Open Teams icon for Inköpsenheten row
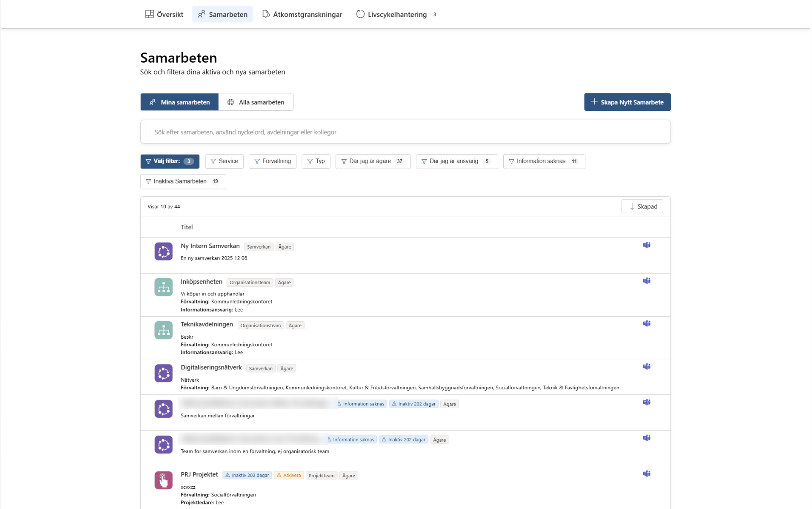Viewport: 812px width, 509px height. tap(647, 281)
